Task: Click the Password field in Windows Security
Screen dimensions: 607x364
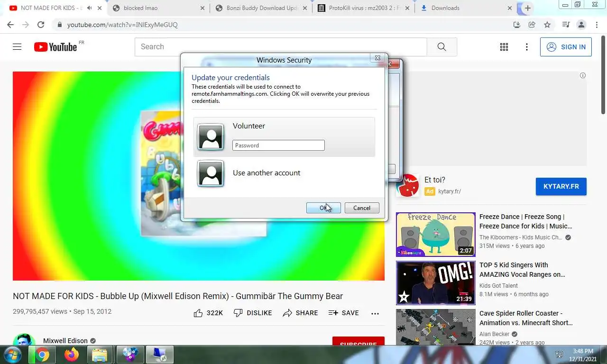Action: click(x=278, y=146)
